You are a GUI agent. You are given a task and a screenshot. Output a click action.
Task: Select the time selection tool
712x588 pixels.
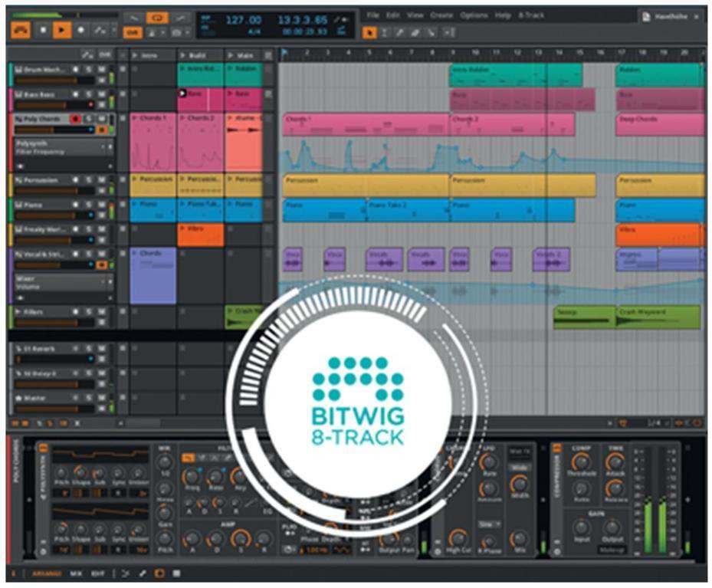[385, 33]
